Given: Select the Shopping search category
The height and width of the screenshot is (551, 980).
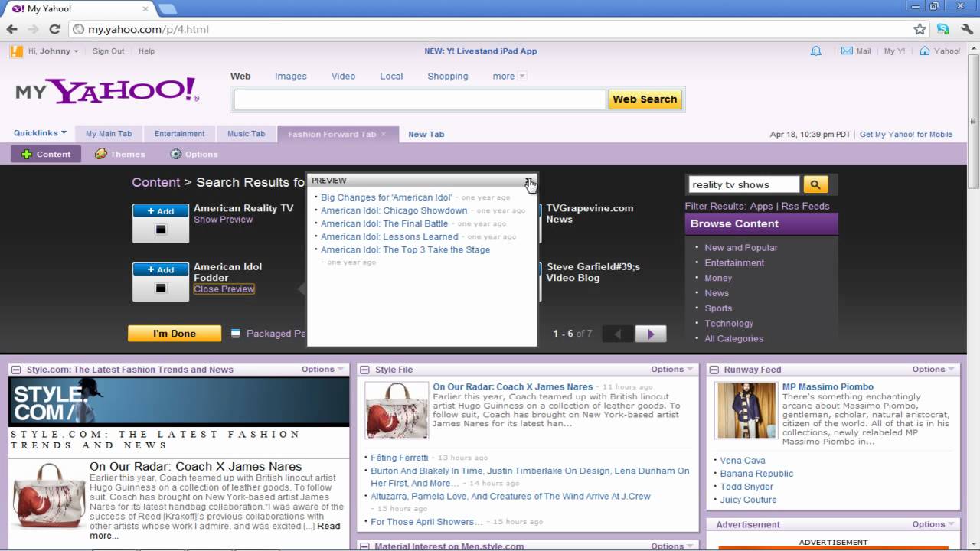Looking at the screenshot, I should pos(448,76).
